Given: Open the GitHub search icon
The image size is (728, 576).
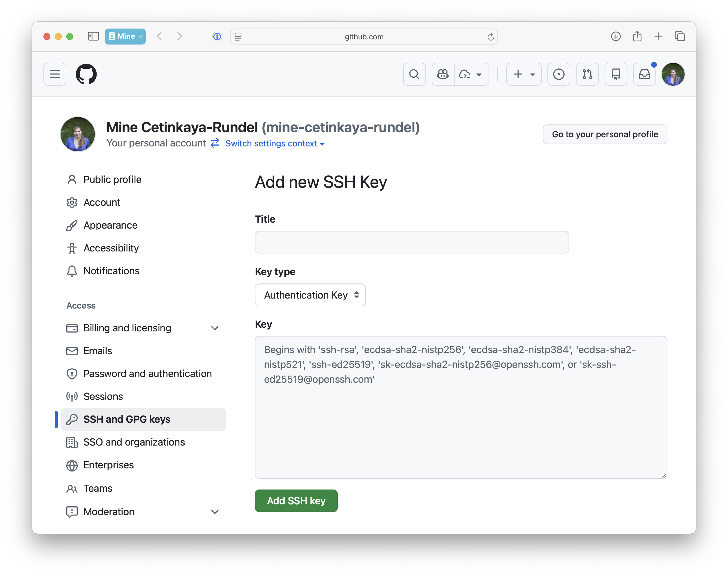Looking at the screenshot, I should click(x=414, y=74).
